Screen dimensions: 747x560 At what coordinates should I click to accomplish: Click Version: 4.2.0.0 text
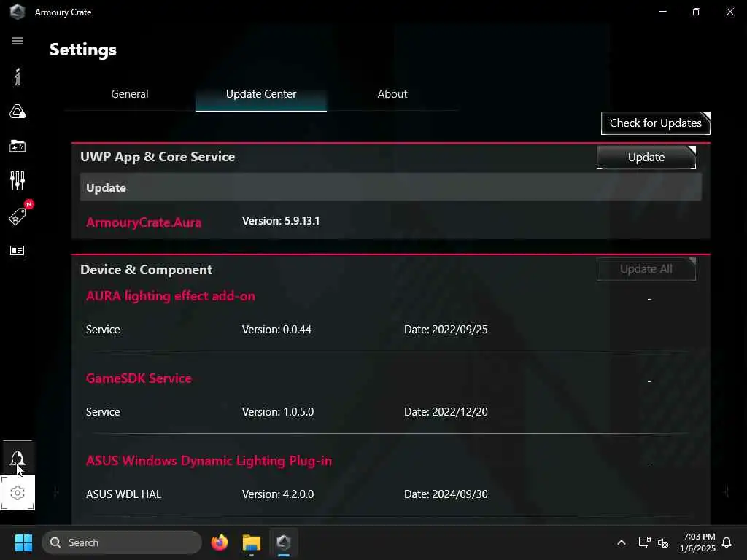click(x=278, y=494)
